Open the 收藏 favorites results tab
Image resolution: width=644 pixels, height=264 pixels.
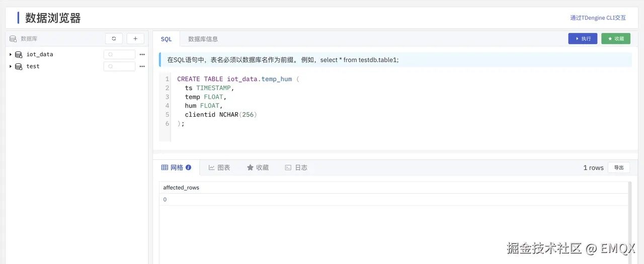tap(258, 167)
